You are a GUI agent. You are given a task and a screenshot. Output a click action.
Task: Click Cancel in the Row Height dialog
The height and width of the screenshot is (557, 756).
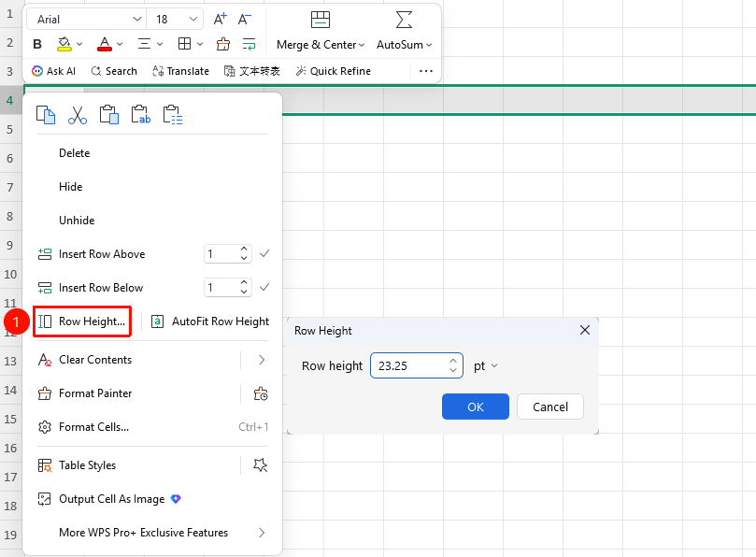550,407
